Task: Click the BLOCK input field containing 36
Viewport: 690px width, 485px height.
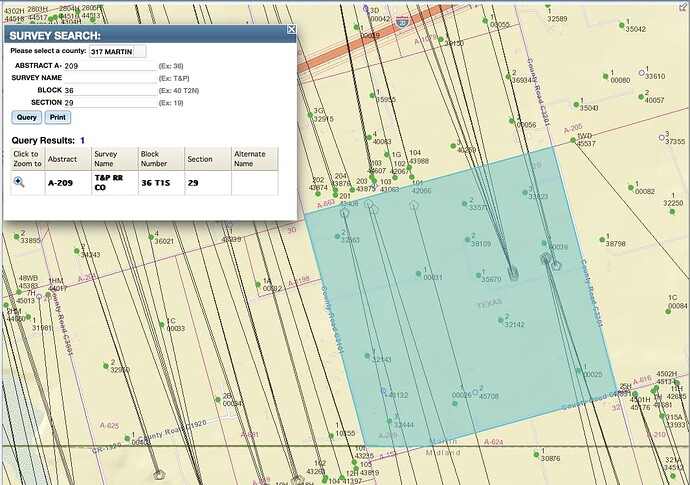Action: coord(109,90)
